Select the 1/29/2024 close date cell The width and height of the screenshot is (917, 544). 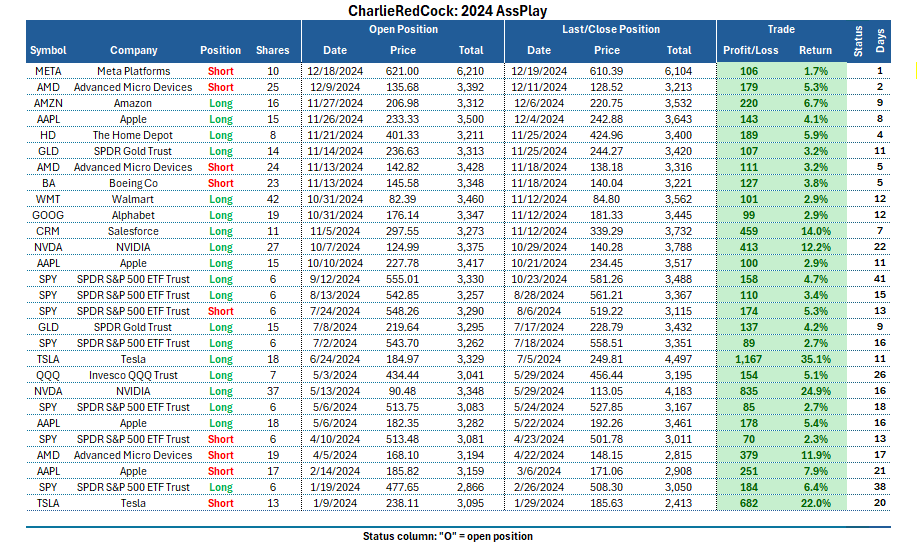pyautogui.click(x=539, y=503)
